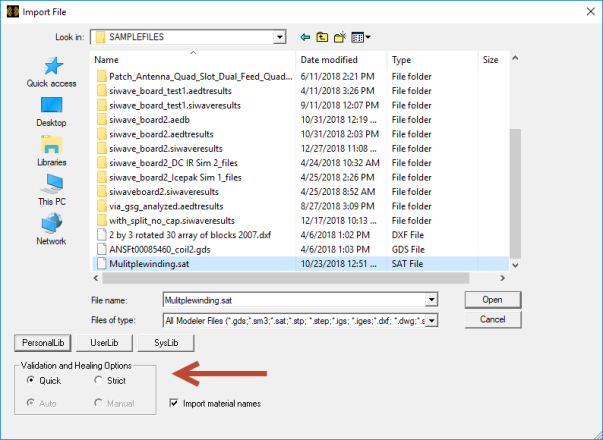603x440 pixels.
Task: Select Patch_Antenna_Quad_Slot_Dual_Feed folder
Action: tap(195, 77)
